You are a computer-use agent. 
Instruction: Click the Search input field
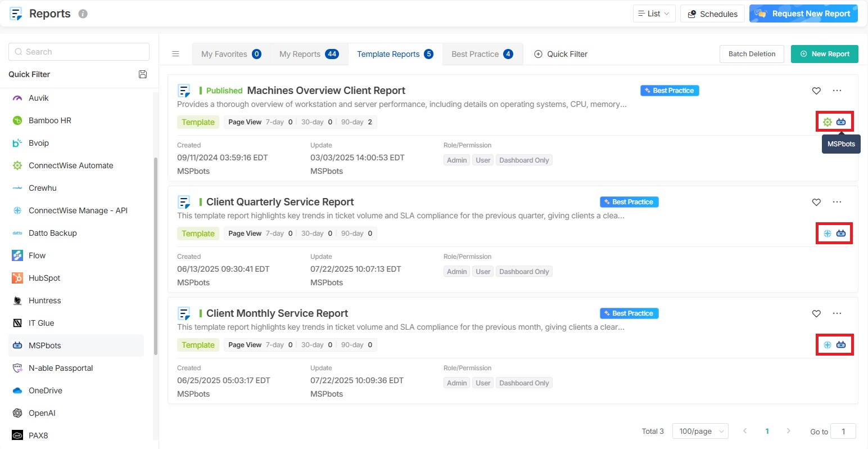click(79, 52)
